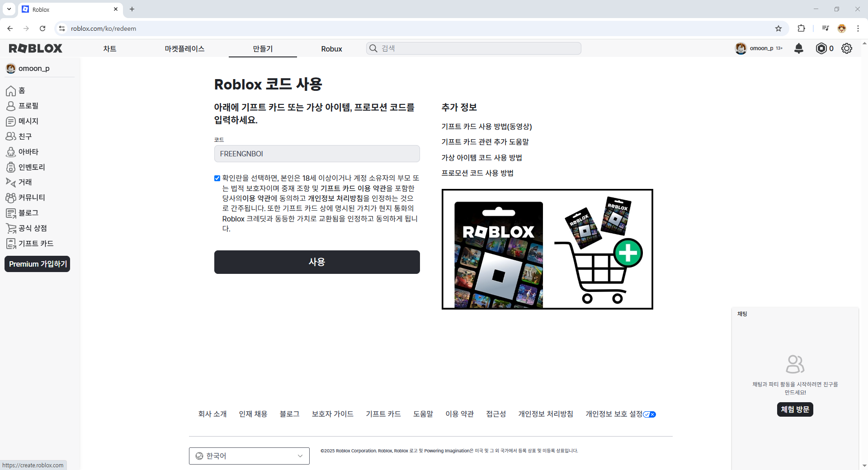The width and height of the screenshot is (868, 470).
Task: Open 블로그 footer link
Action: point(290,414)
